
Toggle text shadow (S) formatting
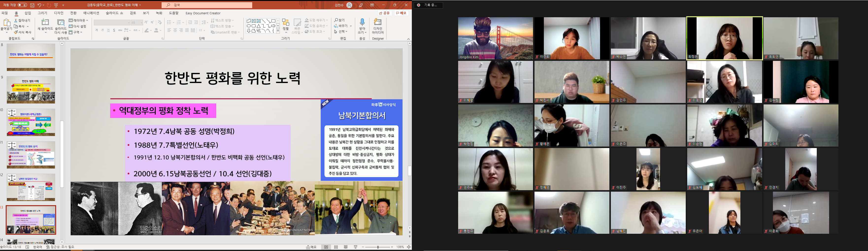pyautogui.click(x=114, y=30)
